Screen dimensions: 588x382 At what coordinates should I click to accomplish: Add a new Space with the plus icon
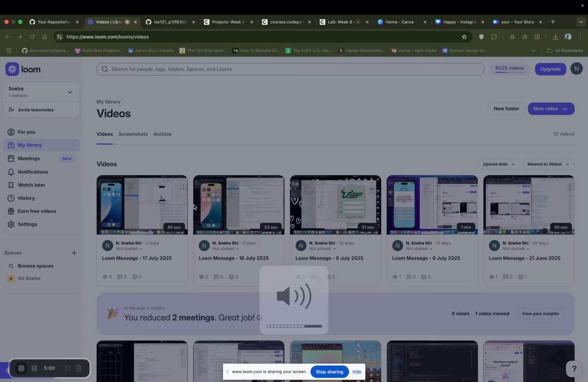[74, 253]
